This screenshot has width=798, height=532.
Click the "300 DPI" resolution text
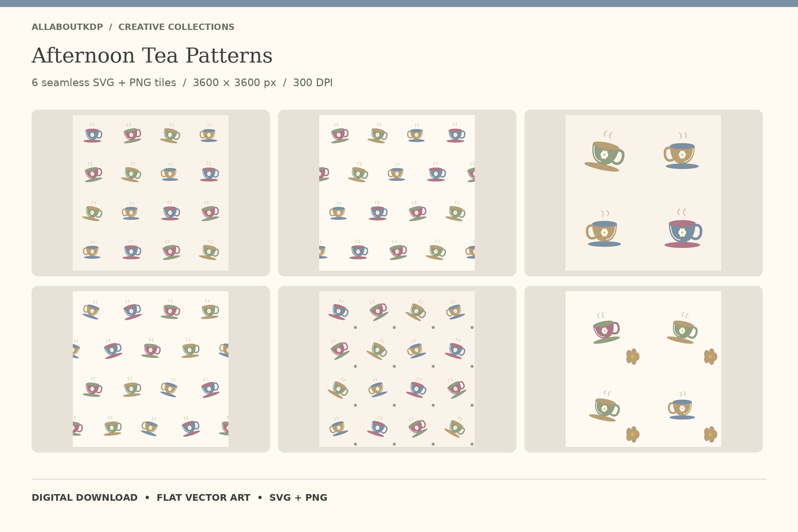pos(313,83)
